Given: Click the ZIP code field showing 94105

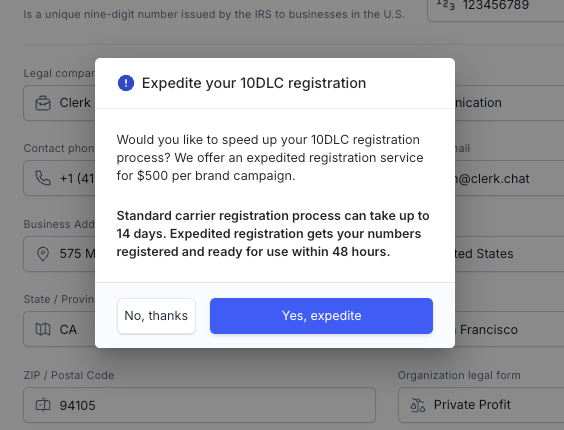Looking at the screenshot, I should (x=200, y=405).
